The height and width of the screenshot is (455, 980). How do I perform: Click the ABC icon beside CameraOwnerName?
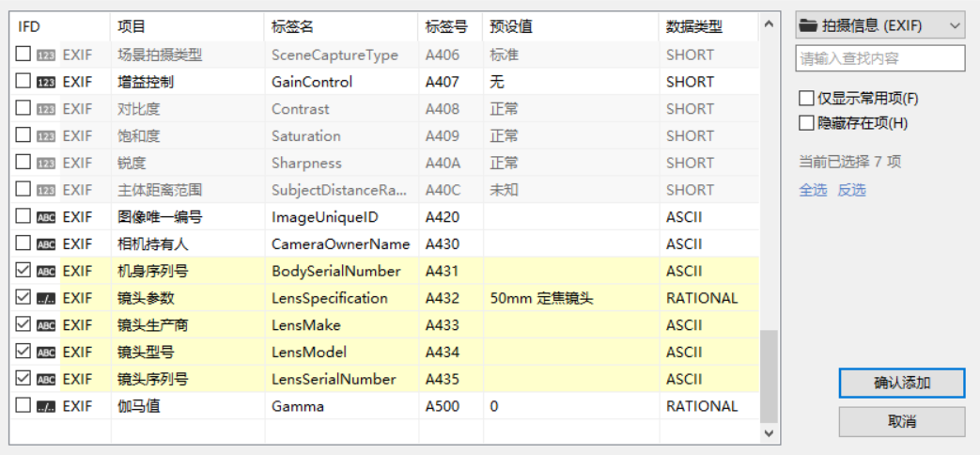(46, 244)
